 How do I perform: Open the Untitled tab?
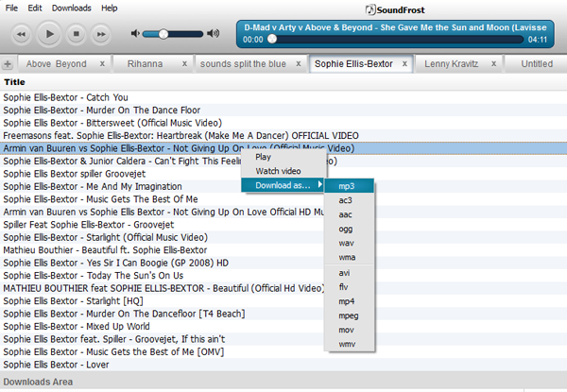pyautogui.click(x=537, y=64)
